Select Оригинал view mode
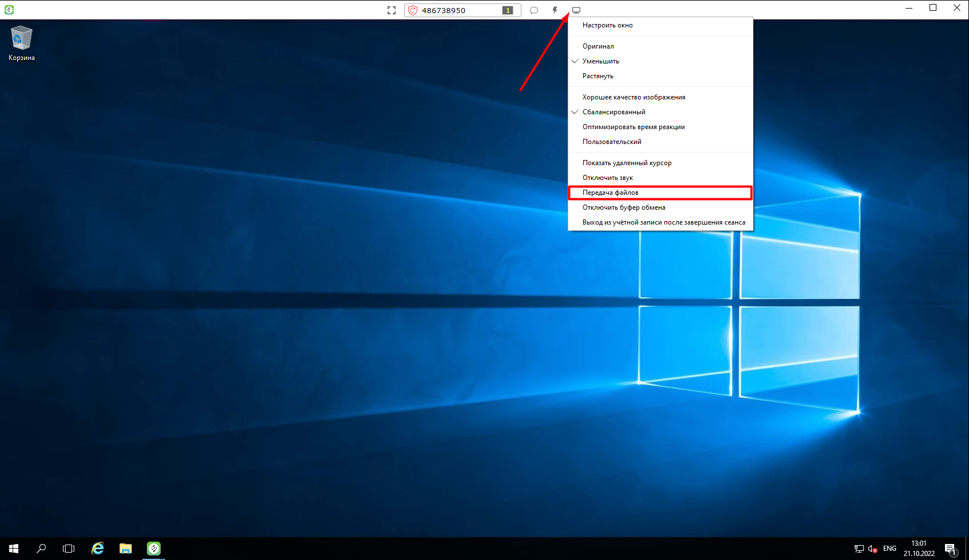 pyautogui.click(x=660, y=46)
